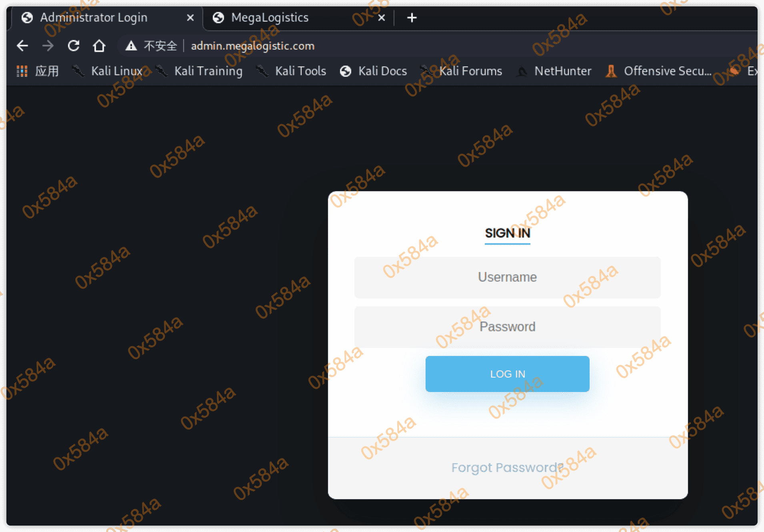Click the browser back arrow
Image resolution: width=764 pixels, height=532 pixels.
22,46
